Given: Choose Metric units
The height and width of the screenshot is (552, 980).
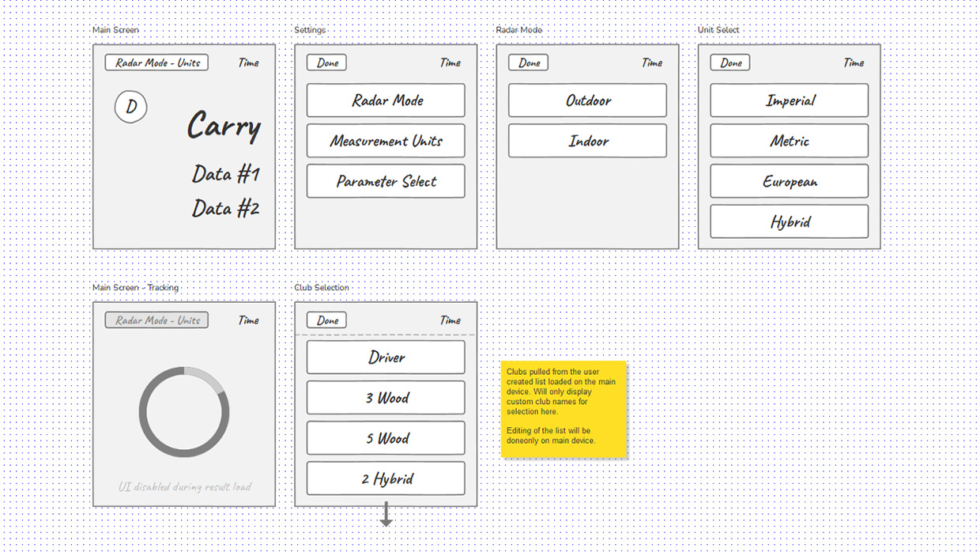Looking at the screenshot, I should (789, 142).
